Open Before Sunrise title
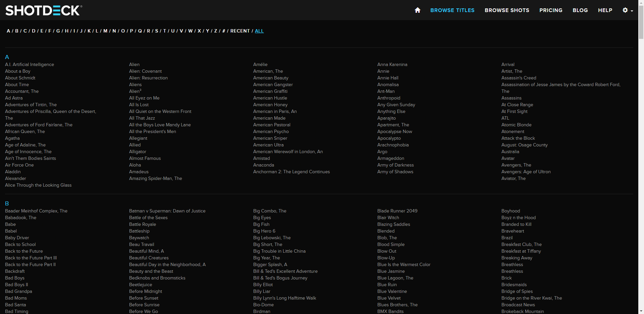This screenshot has height=314, width=644. point(144,305)
